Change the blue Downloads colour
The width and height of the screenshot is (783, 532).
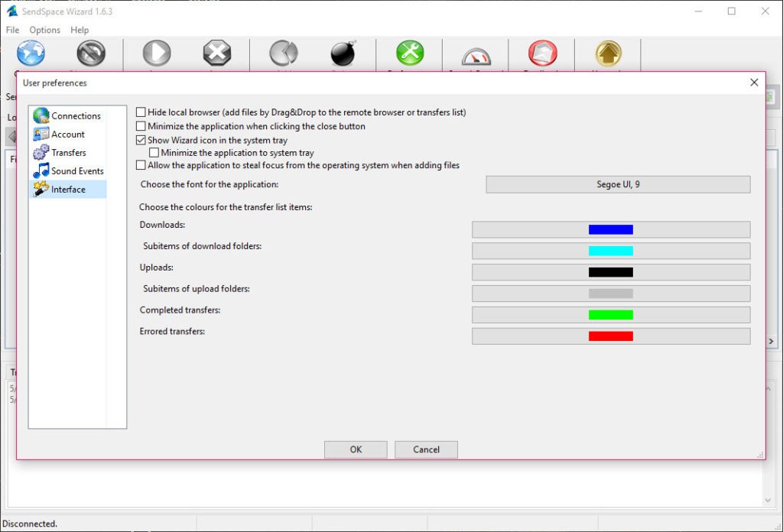pos(611,229)
